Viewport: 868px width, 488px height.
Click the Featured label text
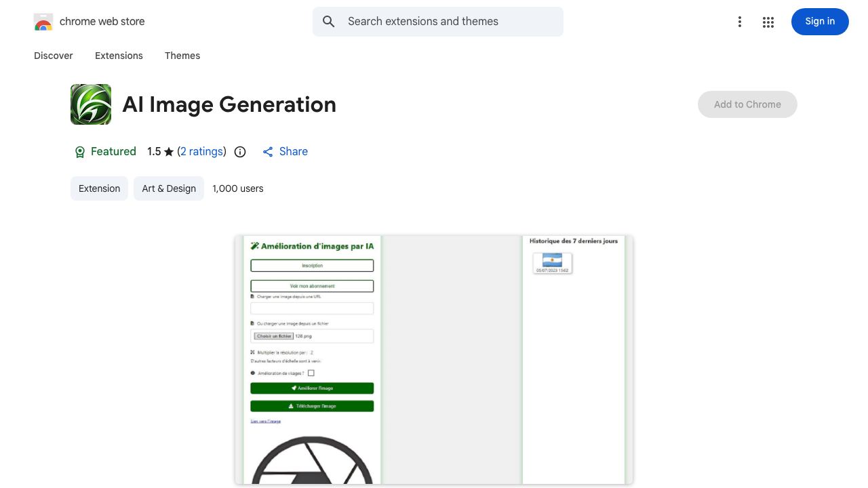(x=113, y=152)
